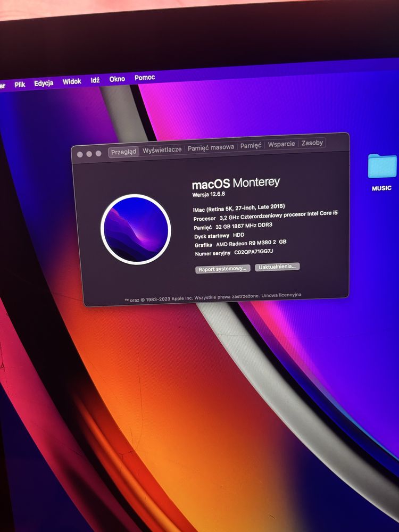Open the Pomoc menu
The image size is (399, 532).
pos(145,78)
